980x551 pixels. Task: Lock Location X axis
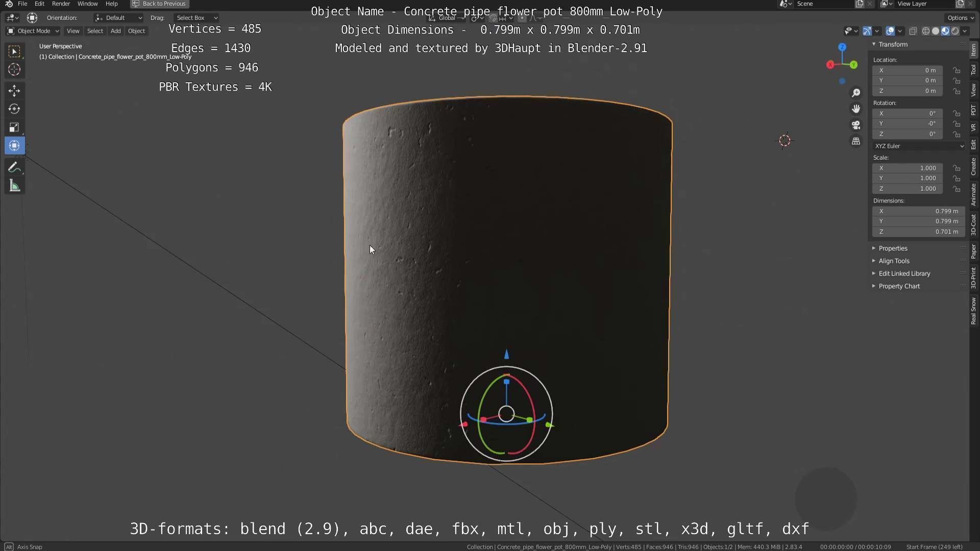coord(957,70)
